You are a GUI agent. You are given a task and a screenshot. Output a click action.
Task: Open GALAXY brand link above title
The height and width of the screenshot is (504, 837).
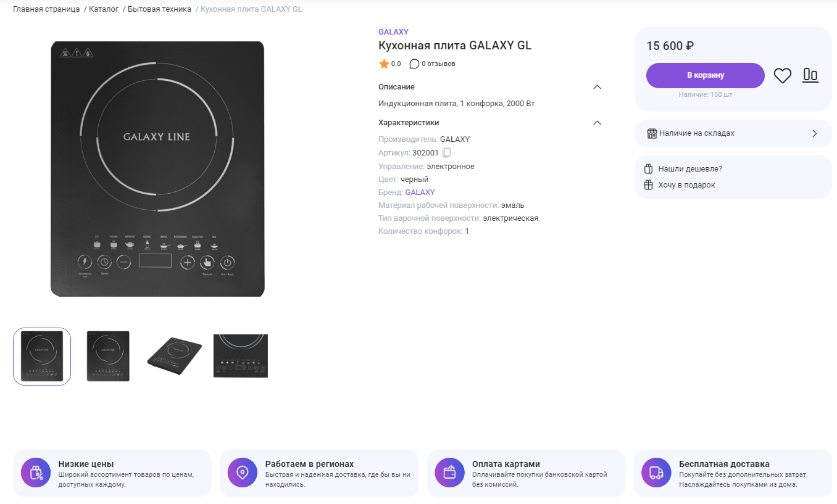[393, 32]
